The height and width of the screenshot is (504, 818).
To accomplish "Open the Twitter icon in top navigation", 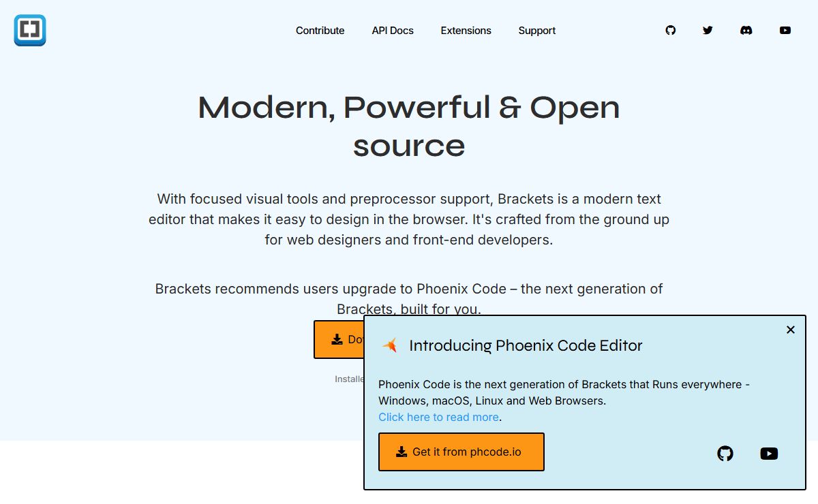I will coord(708,31).
